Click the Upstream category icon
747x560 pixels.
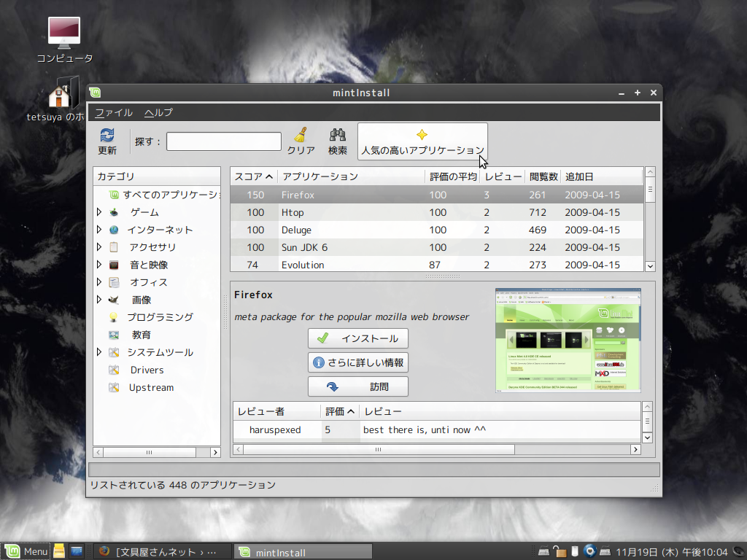(x=114, y=388)
